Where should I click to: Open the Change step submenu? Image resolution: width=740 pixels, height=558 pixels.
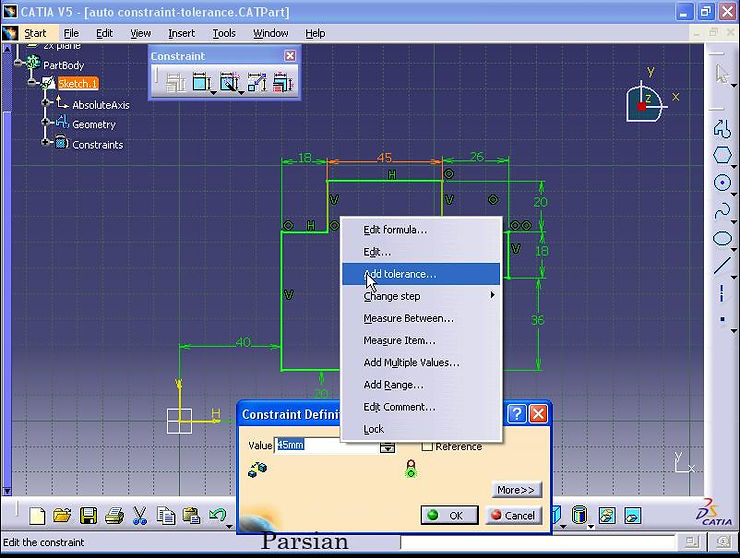tap(420, 296)
